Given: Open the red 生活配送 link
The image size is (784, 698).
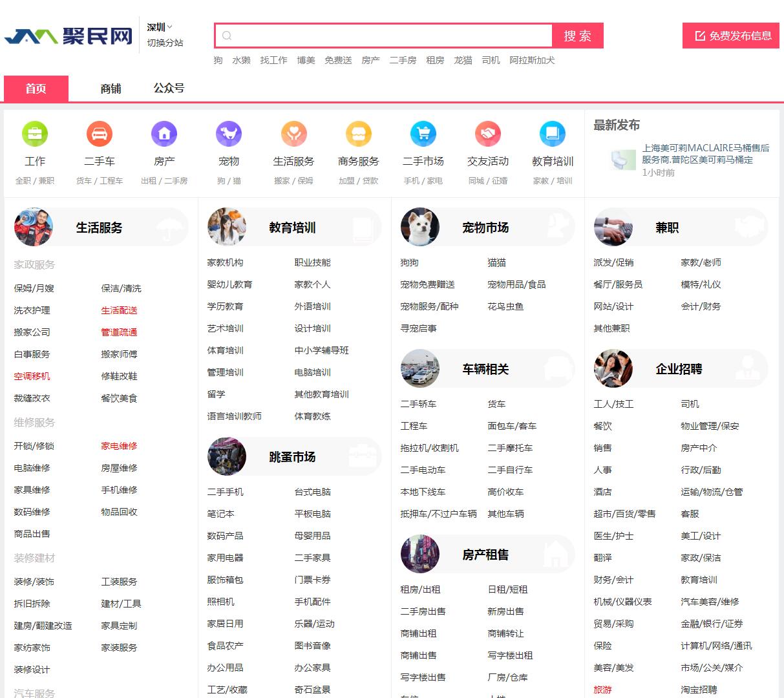Looking at the screenshot, I should tap(119, 310).
